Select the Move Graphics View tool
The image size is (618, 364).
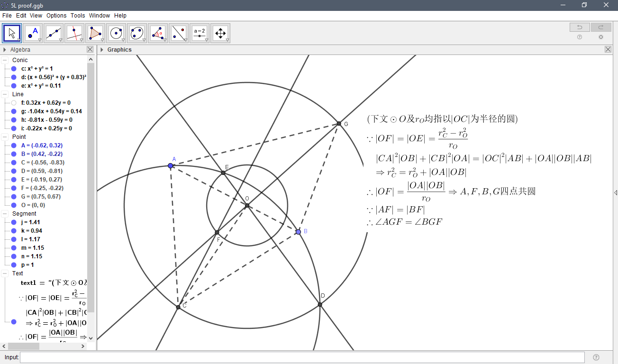[x=220, y=33]
